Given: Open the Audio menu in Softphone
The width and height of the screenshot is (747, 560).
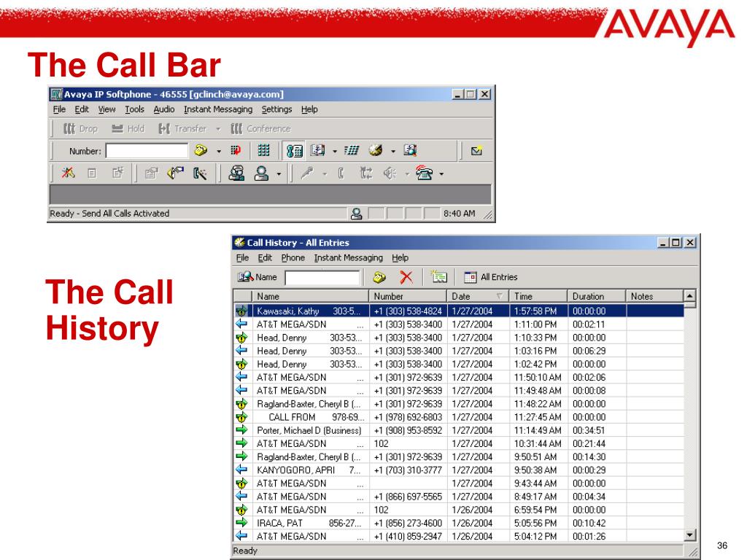Looking at the screenshot, I should coord(164,109).
